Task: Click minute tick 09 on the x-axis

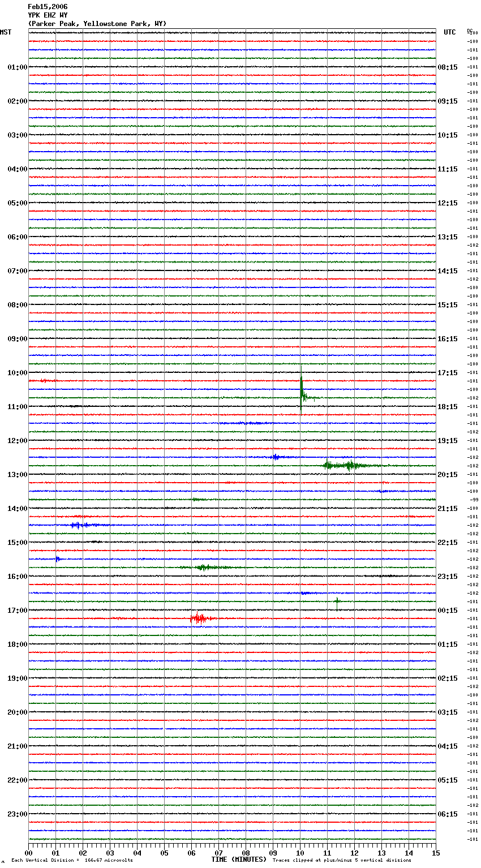Action: click(x=273, y=853)
